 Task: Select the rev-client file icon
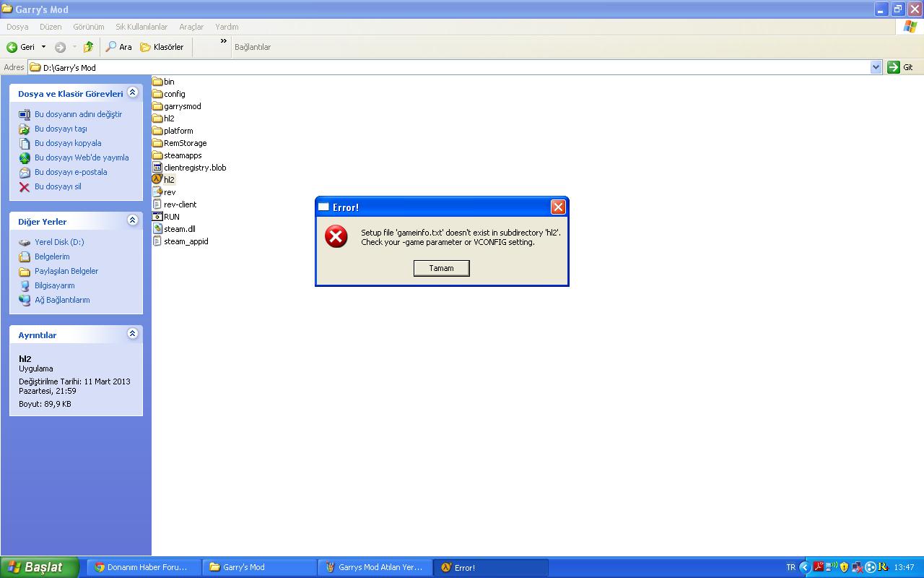click(157, 204)
